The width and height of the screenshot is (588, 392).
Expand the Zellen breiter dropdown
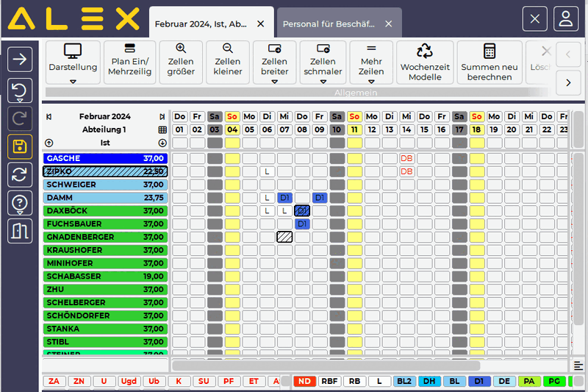[274, 82]
